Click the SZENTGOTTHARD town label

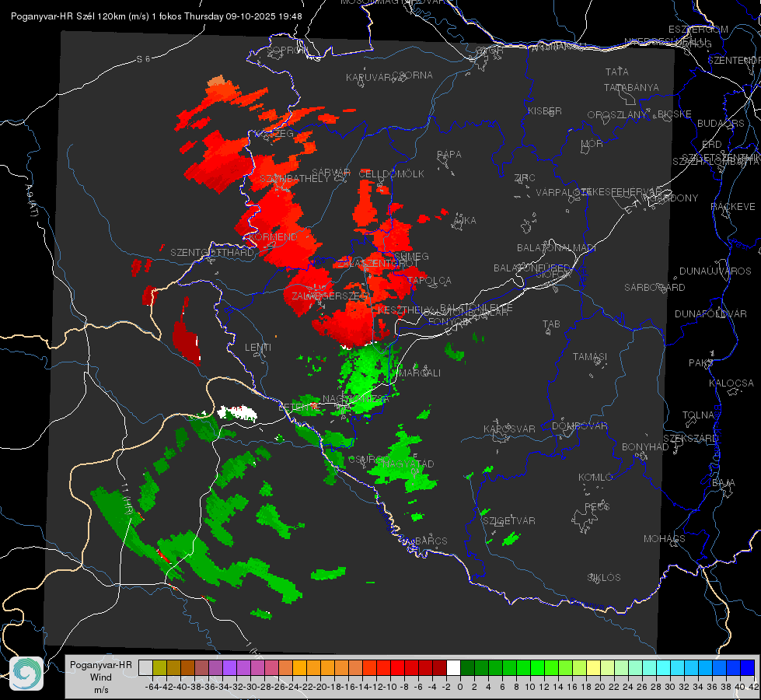click(212, 253)
